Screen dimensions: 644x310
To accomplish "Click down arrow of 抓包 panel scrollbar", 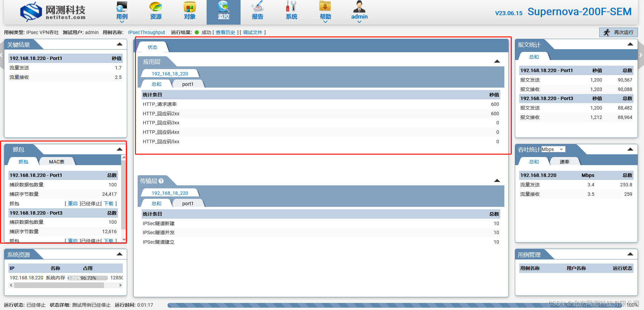I will click(x=124, y=240).
